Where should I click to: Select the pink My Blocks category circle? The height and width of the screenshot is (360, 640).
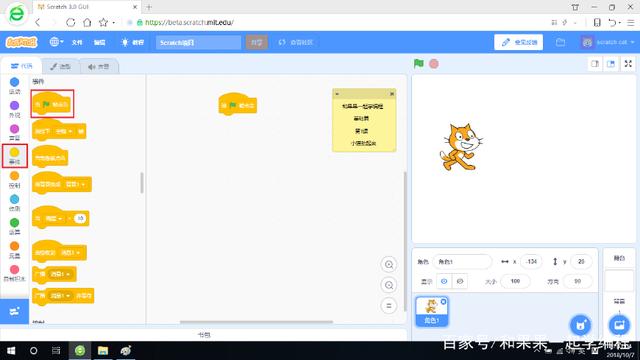(x=14, y=269)
